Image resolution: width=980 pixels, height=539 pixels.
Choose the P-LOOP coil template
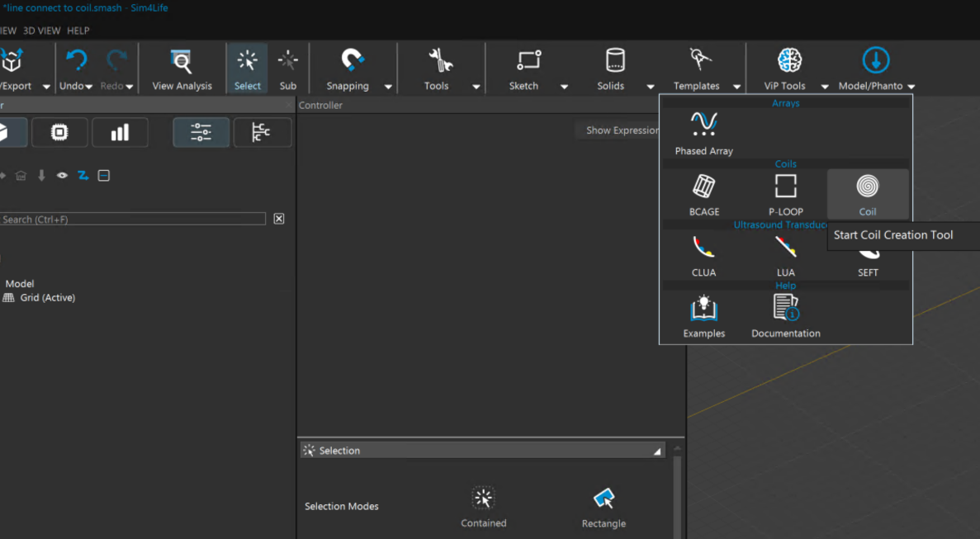tap(785, 194)
